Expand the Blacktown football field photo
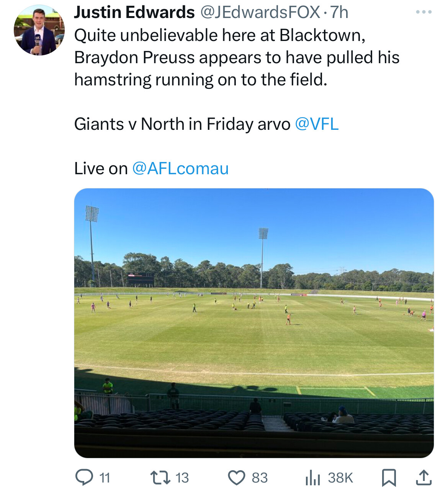 click(253, 322)
